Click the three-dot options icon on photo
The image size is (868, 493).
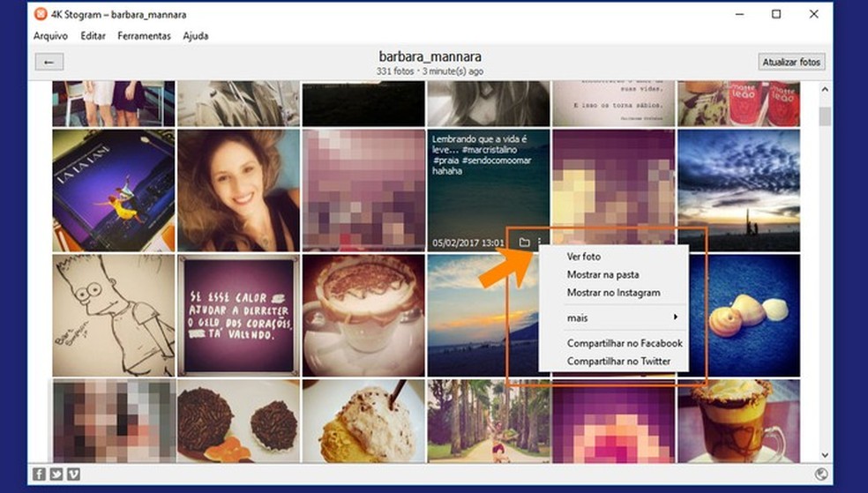[540, 243]
